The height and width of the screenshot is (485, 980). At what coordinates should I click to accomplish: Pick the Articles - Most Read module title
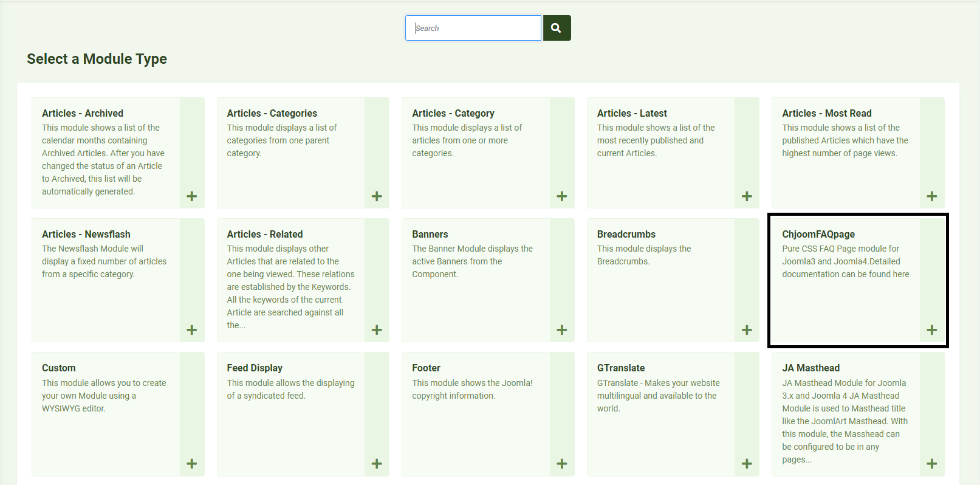click(x=827, y=113)
